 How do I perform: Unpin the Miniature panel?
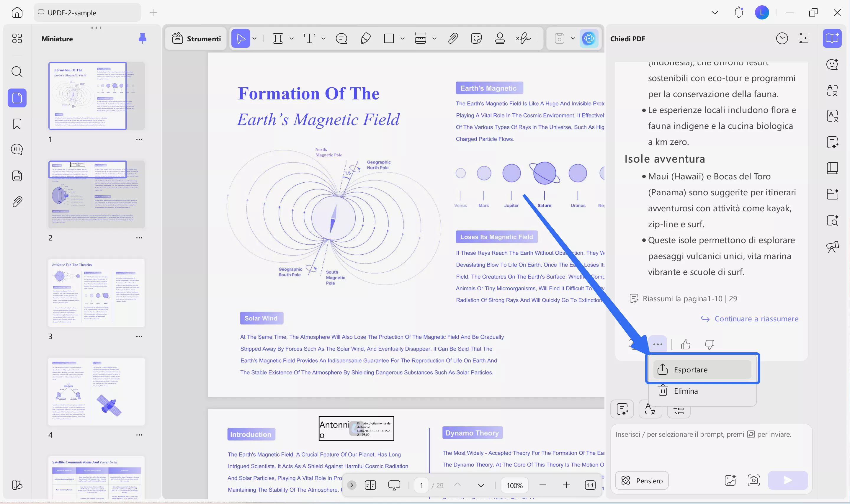coord(143,38)
